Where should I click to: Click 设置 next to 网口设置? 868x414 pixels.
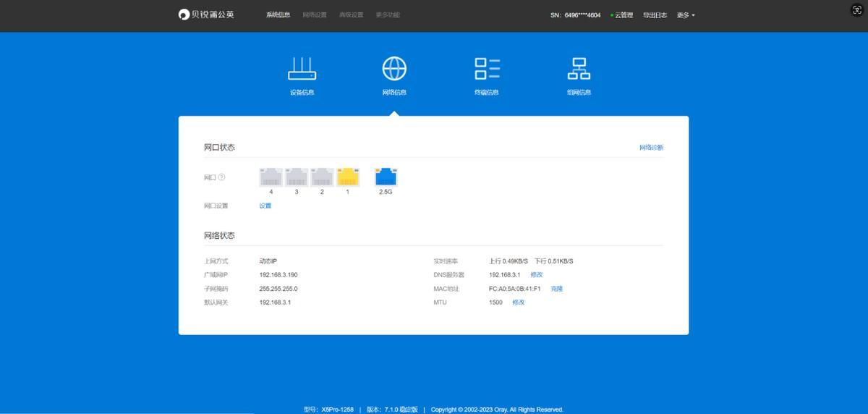pos(265,206)
